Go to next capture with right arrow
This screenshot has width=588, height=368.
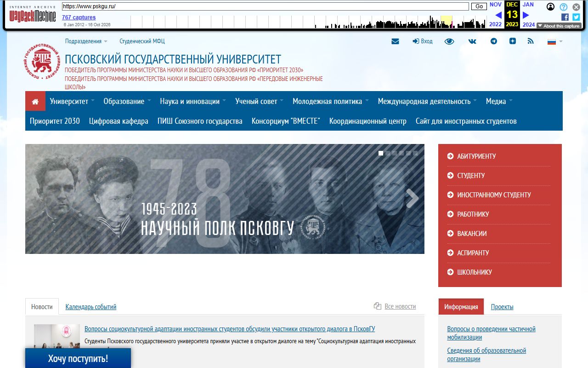click(x=526, y=15)
